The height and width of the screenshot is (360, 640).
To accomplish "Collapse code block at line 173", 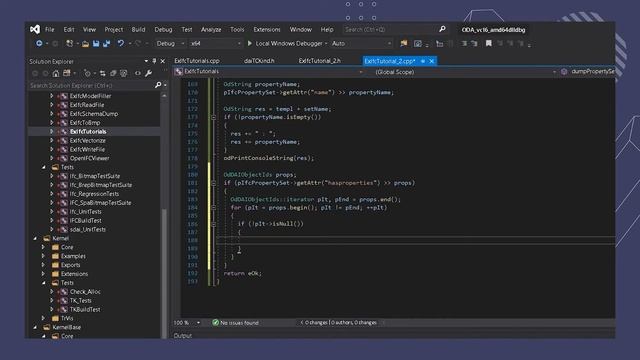I will point(213,117).
